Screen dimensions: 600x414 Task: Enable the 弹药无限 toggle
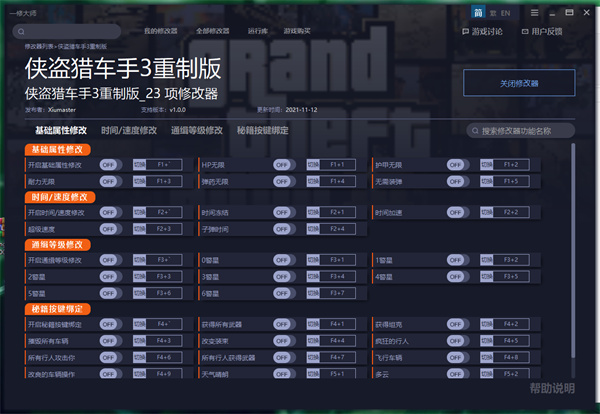[284, 181]
